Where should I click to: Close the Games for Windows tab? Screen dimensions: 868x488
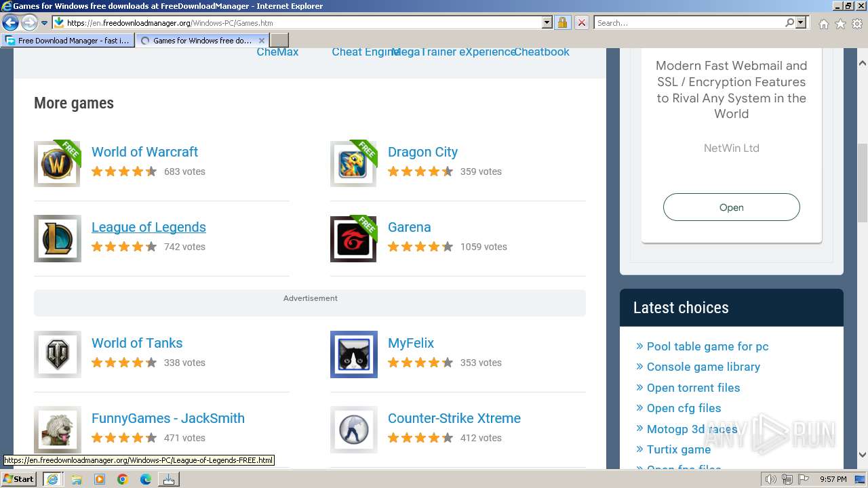click(262, 41)
